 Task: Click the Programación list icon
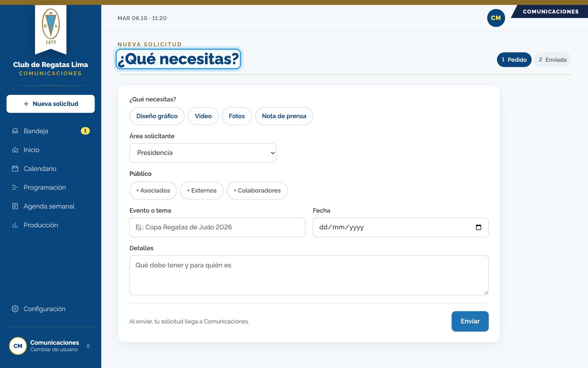point(15,187)
